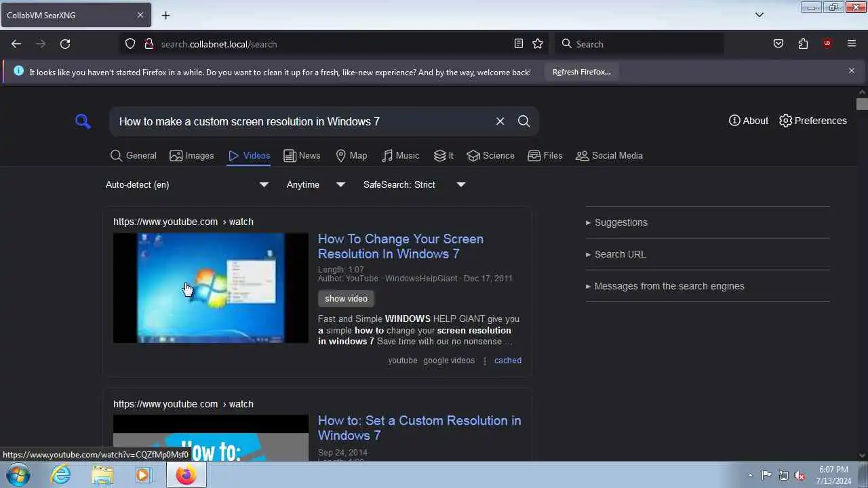Click the Firefox Search box
Image resolution: width=868 pixels, height=488 pixels.
[x=639, y=44]
